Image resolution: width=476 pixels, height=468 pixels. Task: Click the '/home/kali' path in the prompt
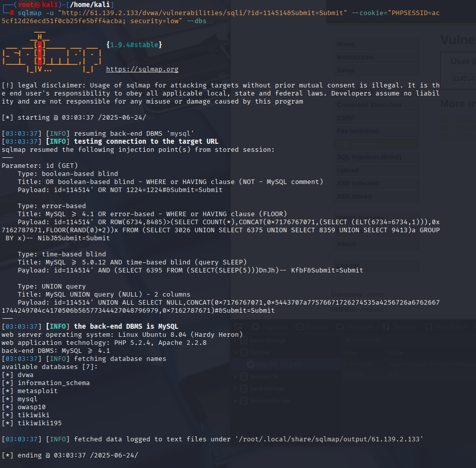click(x=90, y=5)
